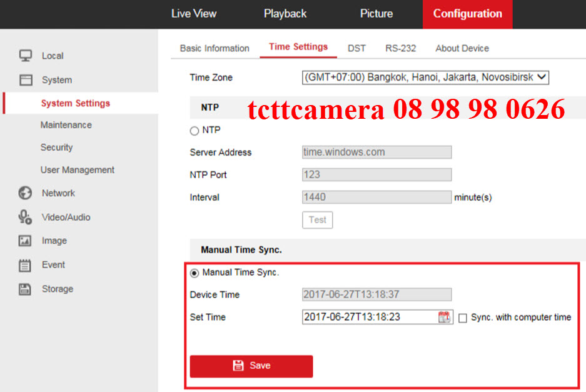
Task: Click the Video/Audio microphone icon
Action: [x=26, y=217]
